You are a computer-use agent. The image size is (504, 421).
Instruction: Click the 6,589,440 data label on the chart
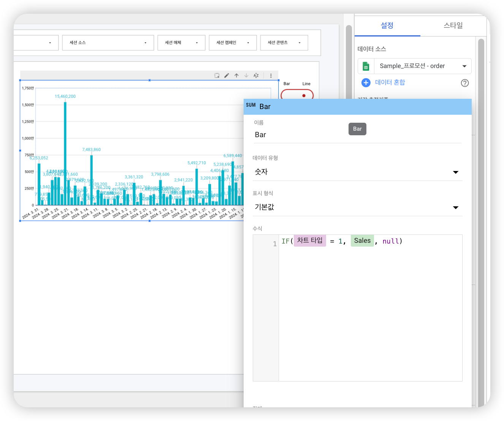tap(233, 156)
